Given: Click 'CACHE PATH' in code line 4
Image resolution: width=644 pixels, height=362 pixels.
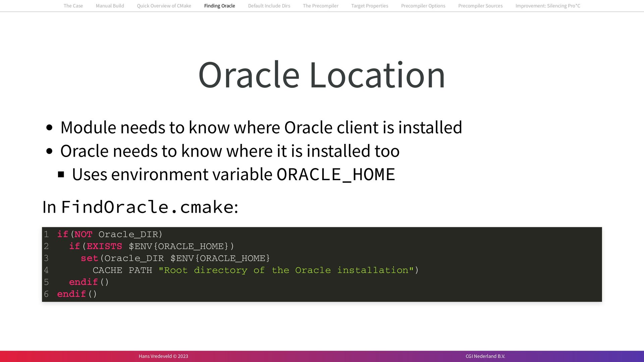Looking at the screenshot, I should (122, 270).
